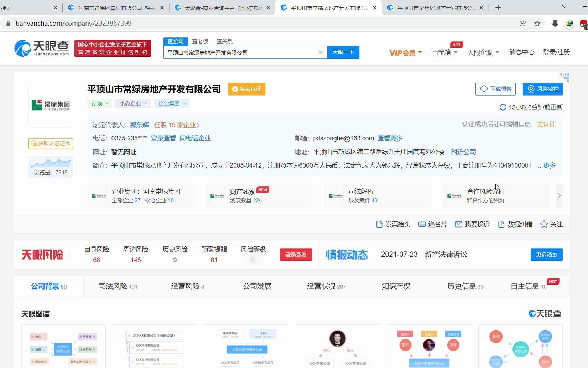Close the 平顶山市华廷房地产 tab
The width and height of the screenshot is (588, 368).
click(x=481, y=7)
